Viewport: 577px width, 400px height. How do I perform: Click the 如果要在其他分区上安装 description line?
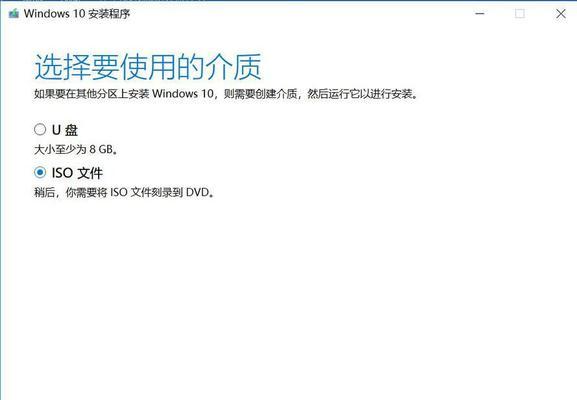click(x=226, y=93)
